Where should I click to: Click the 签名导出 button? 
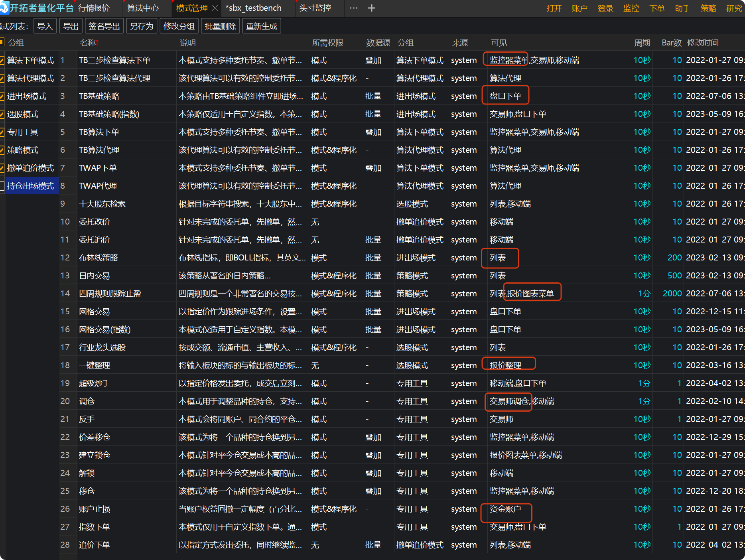tap(104, 26)
